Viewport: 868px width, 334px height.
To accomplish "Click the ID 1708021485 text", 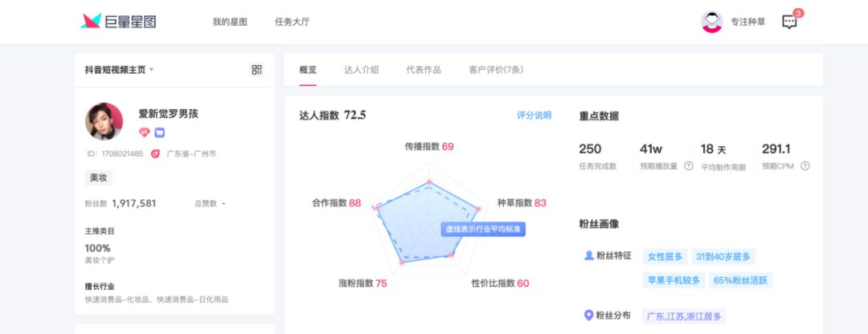I will point(115,153).
